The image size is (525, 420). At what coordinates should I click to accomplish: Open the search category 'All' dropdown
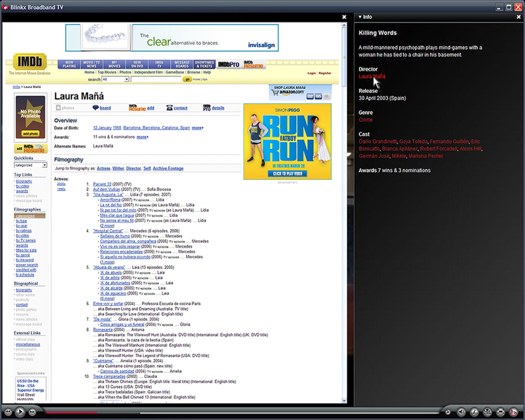115,79
